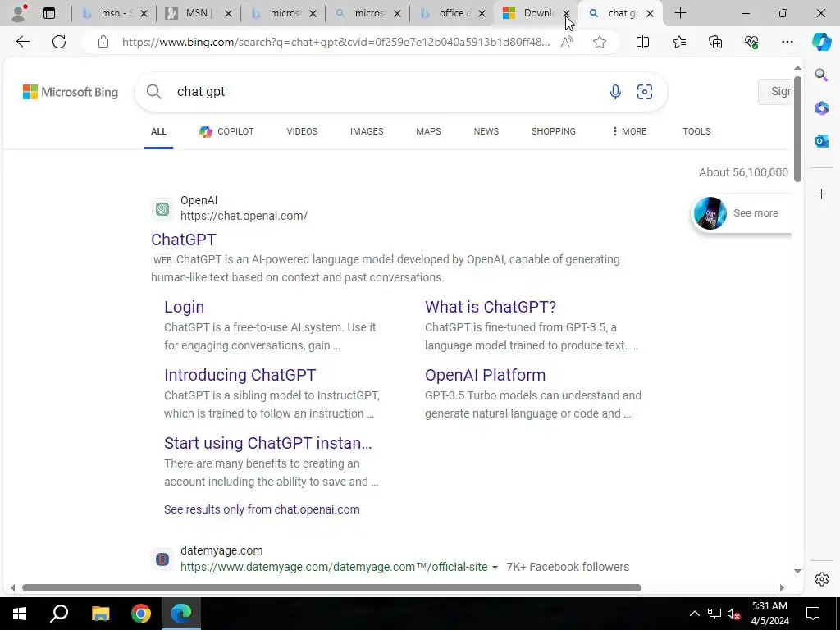This screenshot has width=840, height=630.
Task: Click the vertical page scrollbar
Action: [x=797, y=129]
